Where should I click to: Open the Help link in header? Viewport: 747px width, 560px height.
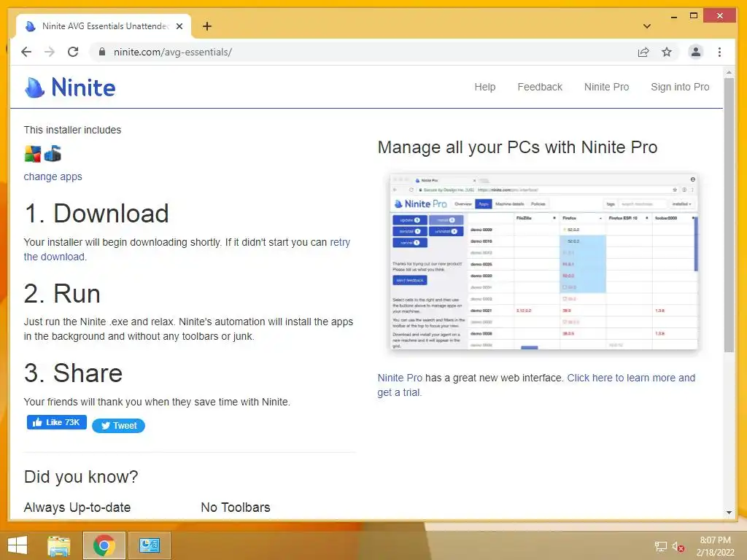point(485,87)
